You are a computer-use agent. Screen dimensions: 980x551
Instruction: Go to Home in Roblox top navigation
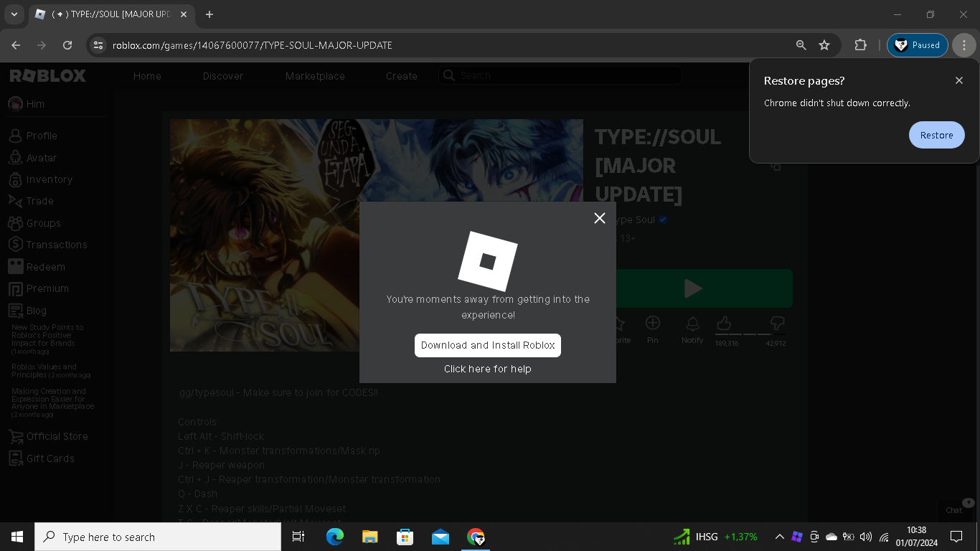click(x=147, y=76)
